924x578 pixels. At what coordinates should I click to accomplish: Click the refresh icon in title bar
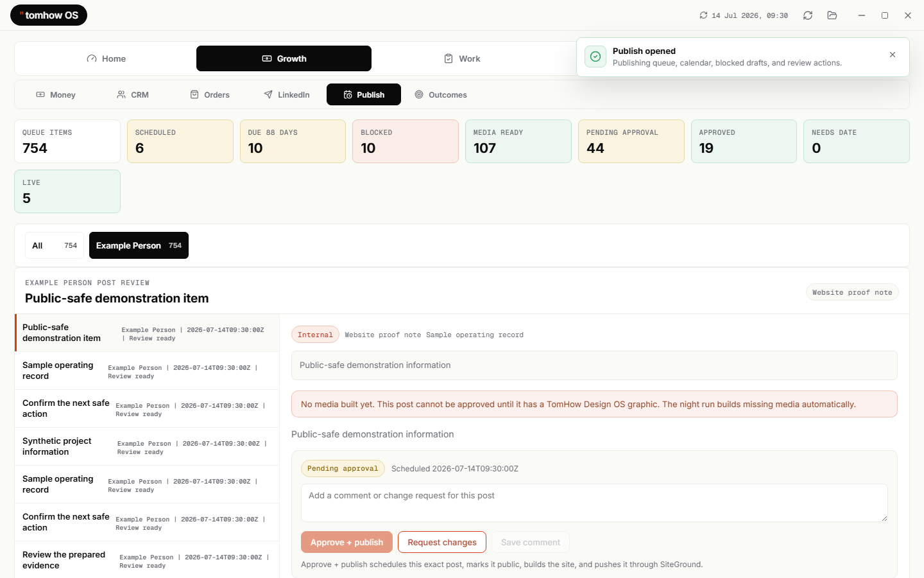click(808, 15)
